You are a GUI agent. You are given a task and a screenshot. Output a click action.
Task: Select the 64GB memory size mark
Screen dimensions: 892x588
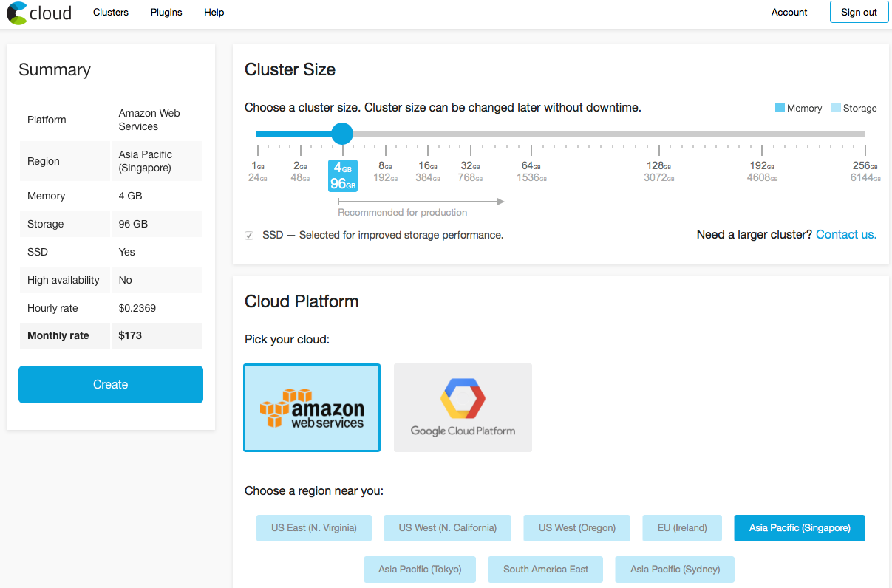pyautogui.click(x=531, y=166)
